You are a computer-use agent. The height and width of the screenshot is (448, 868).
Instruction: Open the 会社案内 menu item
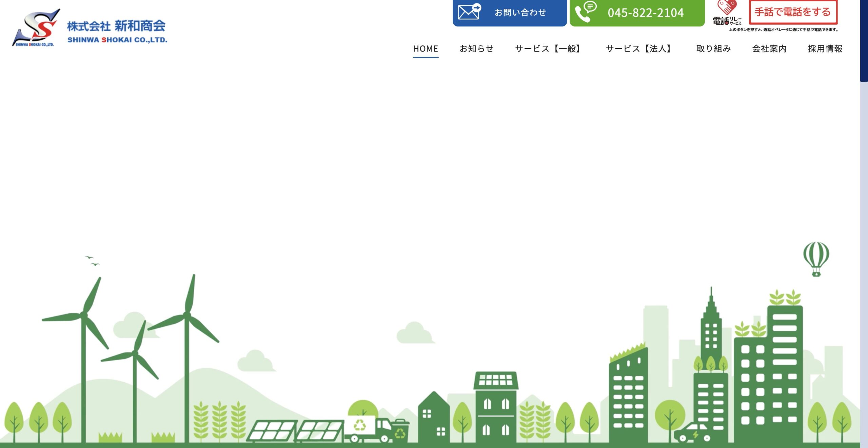click(769, 49)
